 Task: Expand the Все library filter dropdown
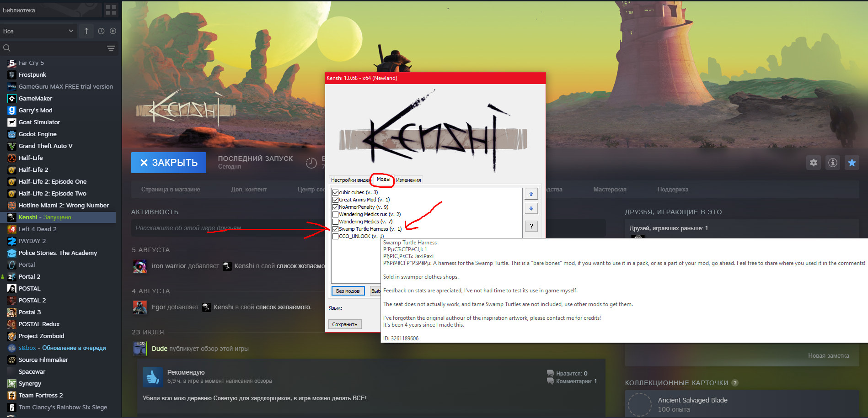38,31
